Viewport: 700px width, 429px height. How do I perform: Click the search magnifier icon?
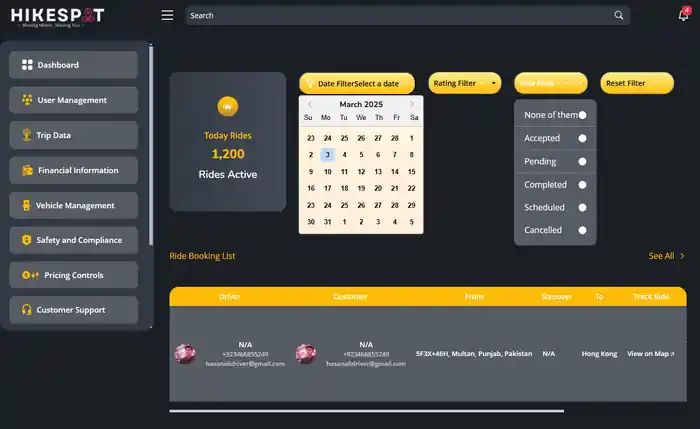[618, 15]
